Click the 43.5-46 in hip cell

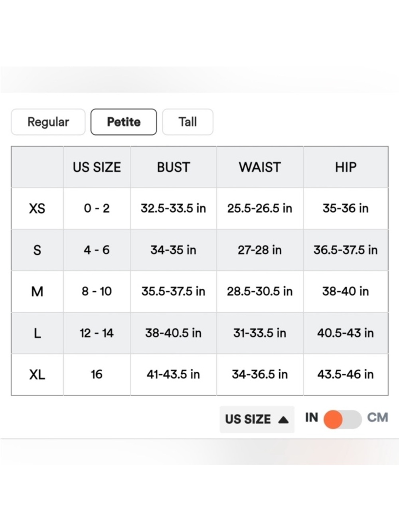tap(346, 375)
